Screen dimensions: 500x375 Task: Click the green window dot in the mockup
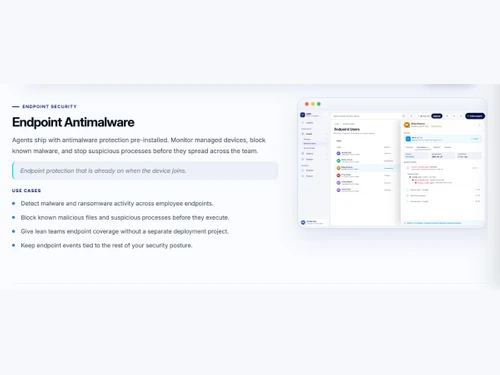click(319, 104)
